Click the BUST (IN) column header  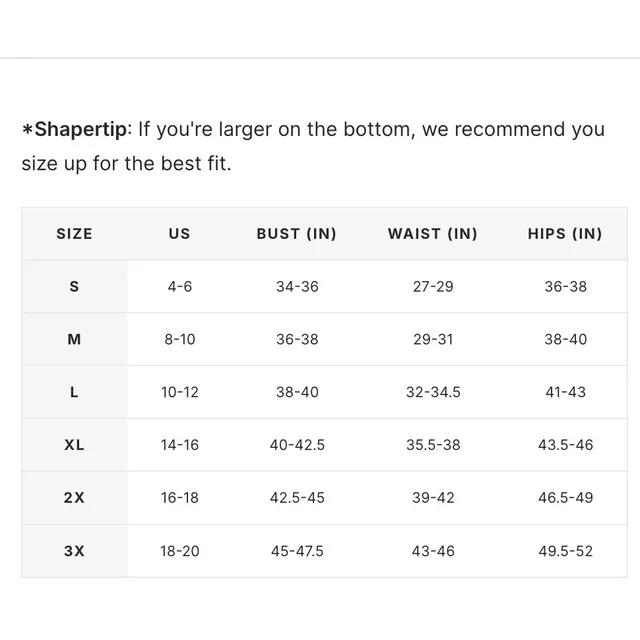pos(297,234)
